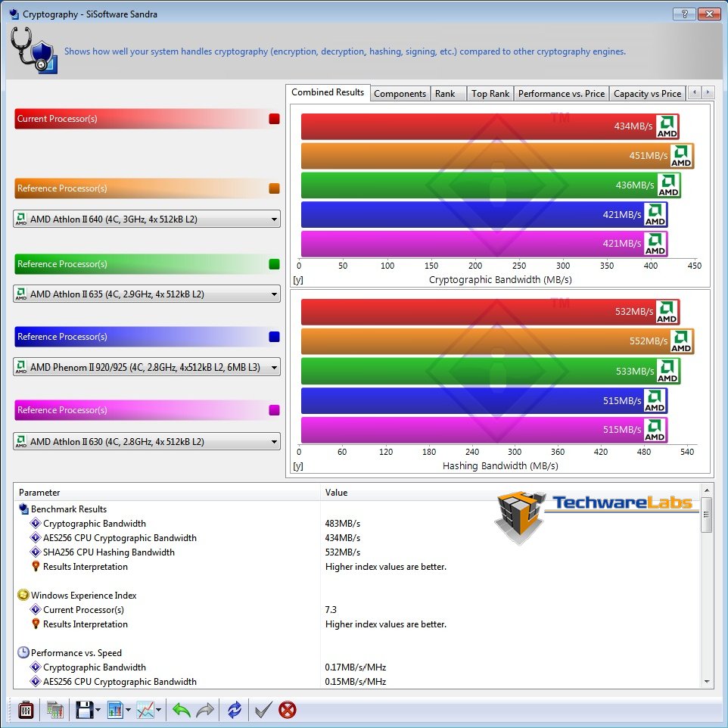Click the red cancel X icon
The height and width of the screenshot is (728, 728).
[x=288, y=709]
